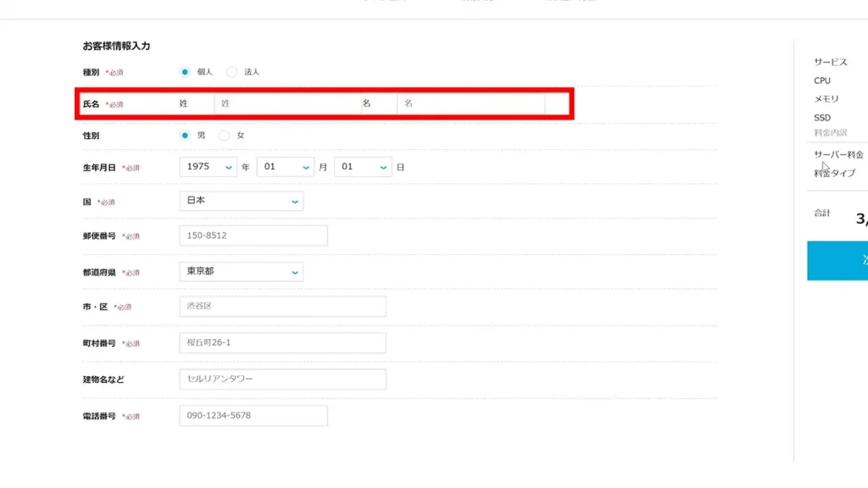868x488 pixels.
Task: Focus the 建物名など building name field
Action: 282,379
